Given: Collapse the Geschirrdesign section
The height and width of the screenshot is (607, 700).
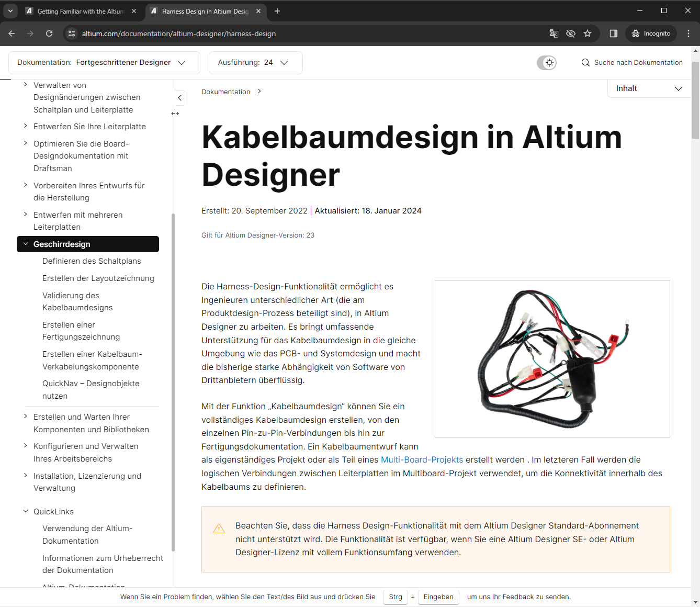Looking at the screenshot, I should 26,244.
